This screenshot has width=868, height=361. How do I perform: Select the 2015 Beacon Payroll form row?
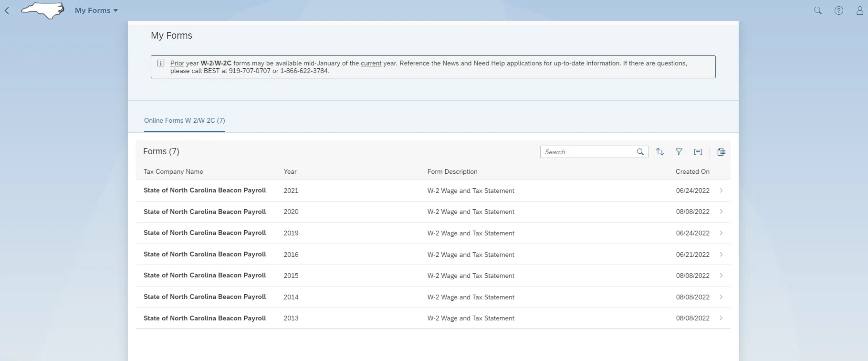click(205, 276)
